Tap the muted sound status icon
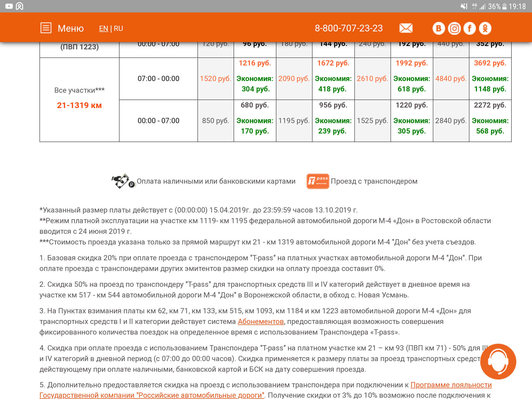Image resolution: width=532 pixels, height=399 pixels. click(464, 6)
